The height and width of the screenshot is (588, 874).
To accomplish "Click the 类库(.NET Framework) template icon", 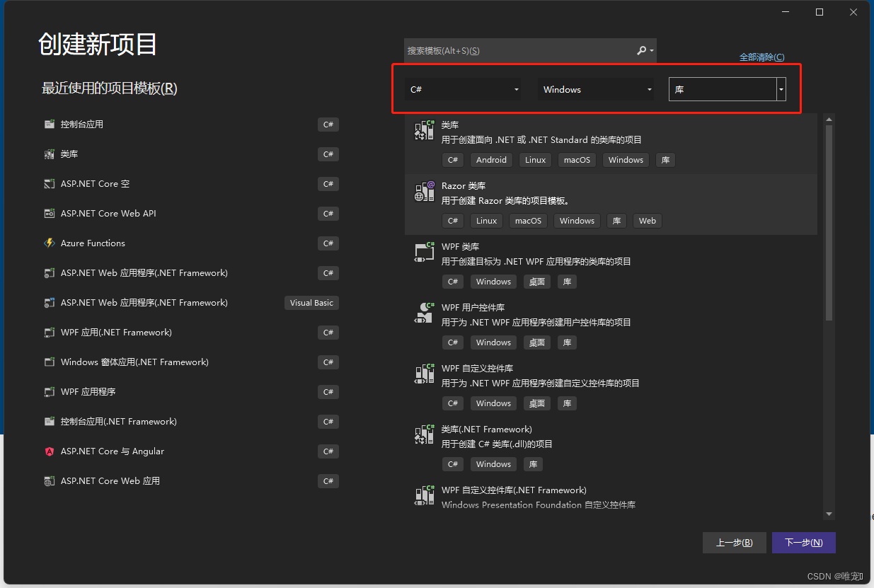I will 424,434.
